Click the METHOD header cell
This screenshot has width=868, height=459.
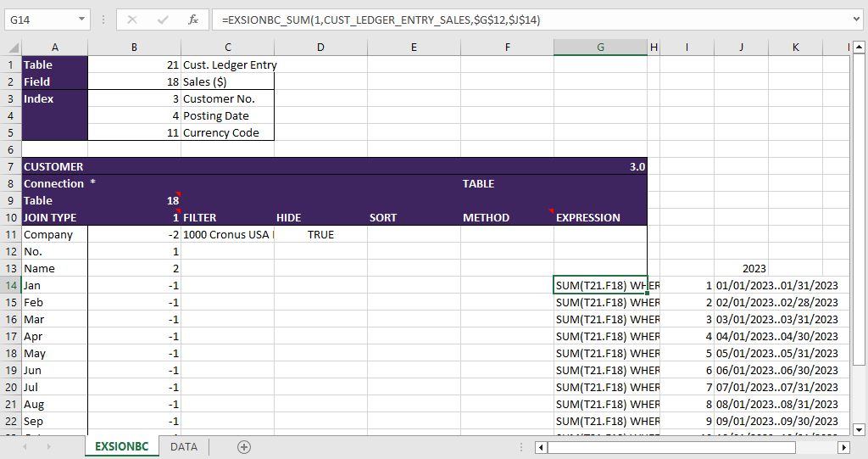click(x=507, y=218)
